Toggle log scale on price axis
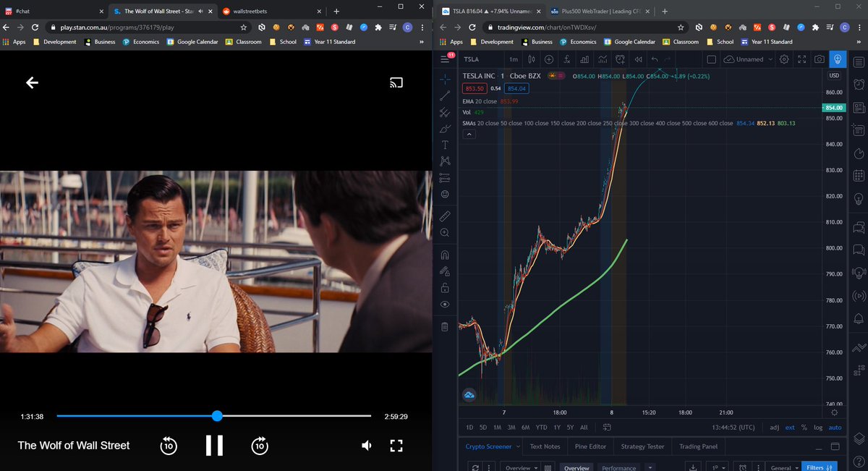Viewport: 868px width, 471px height. [x=817, y=427]
